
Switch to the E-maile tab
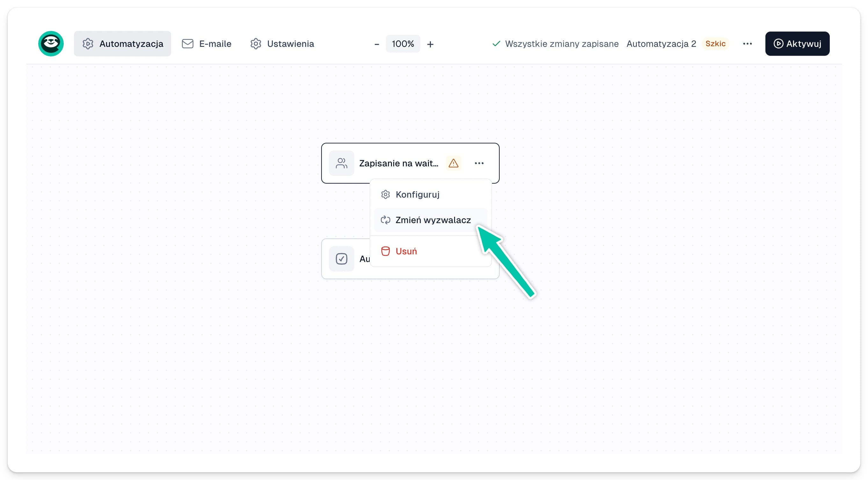coord(206,44)
